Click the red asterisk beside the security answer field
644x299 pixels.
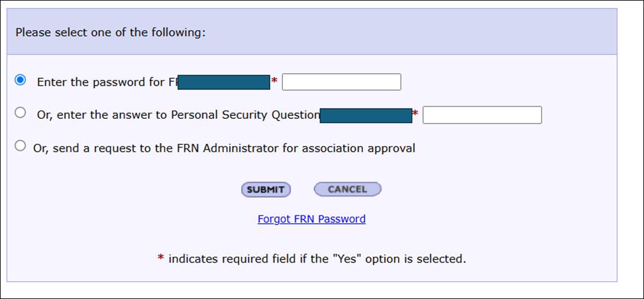point(415,113)
